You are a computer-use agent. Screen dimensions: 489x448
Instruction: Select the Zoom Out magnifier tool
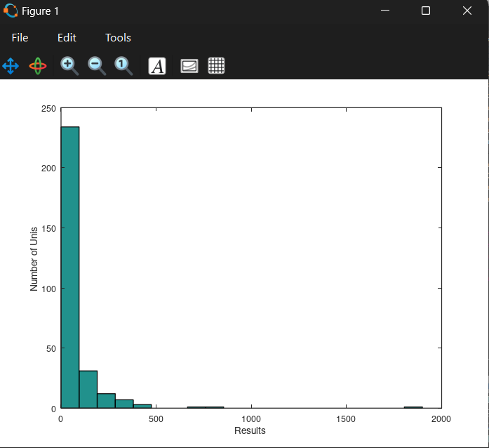(97, 66)
